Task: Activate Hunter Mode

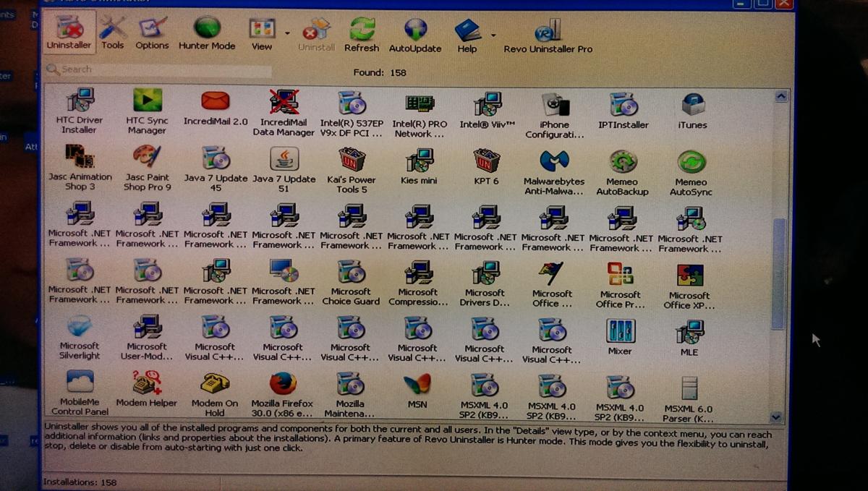Action: pyautogui.click(x=207, y=33)
